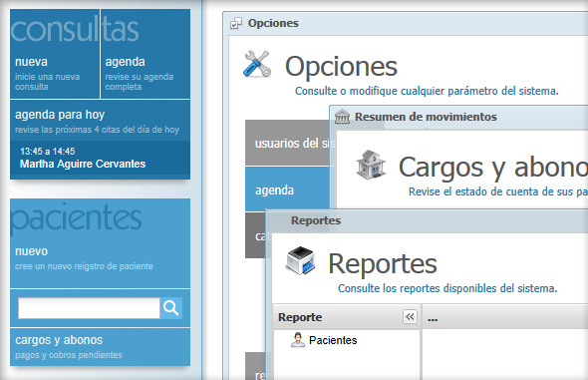Click the wrench and screwdriver Opciones icon
This screenshot has width=588, height=380.
[x=257, y=64]
